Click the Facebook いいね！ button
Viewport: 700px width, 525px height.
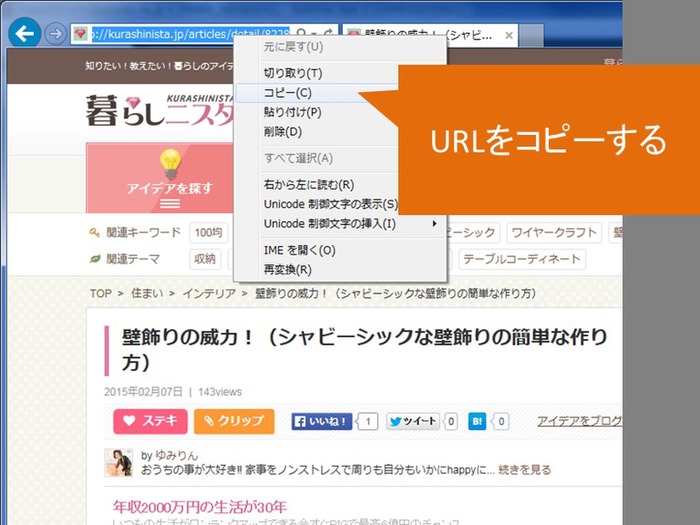click(321, 421)
